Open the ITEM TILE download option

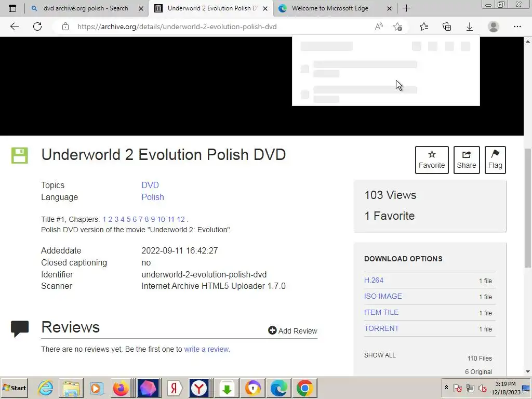pos(381,312)
